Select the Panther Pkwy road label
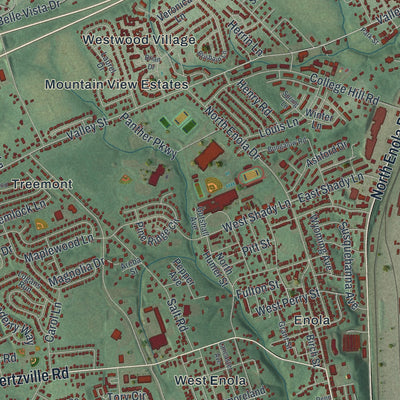The width and height of the screenshot is (400, 400). [148, 136]
